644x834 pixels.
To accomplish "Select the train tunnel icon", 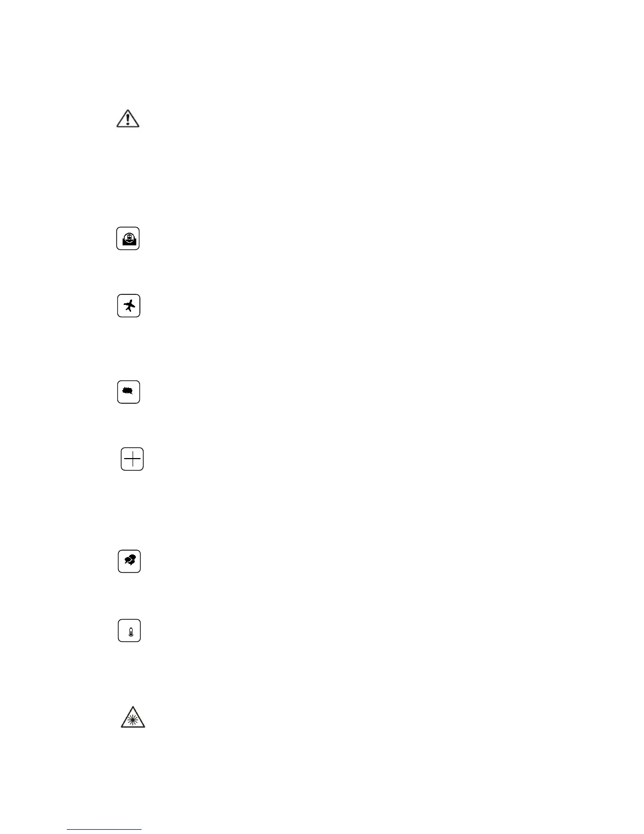I will click(x=128, y=238).
